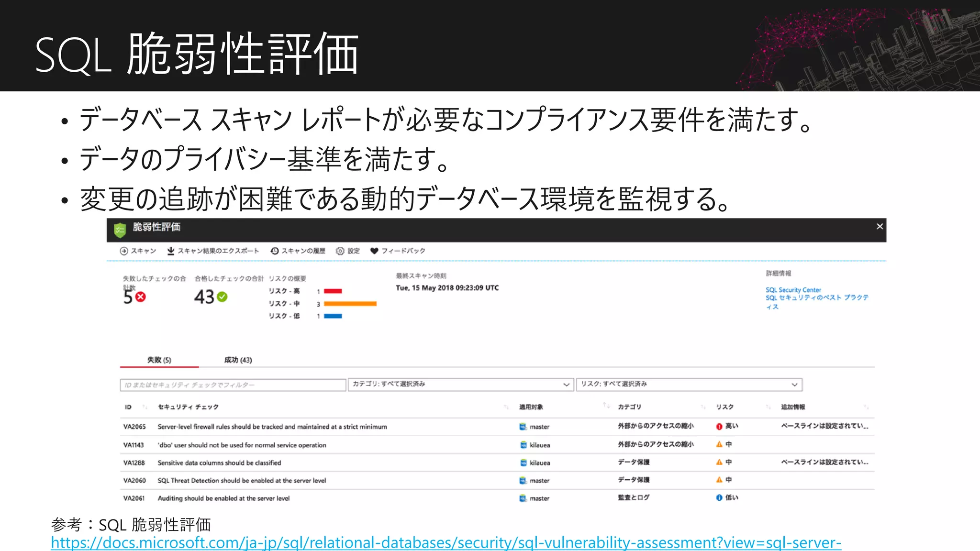The image size is (980, 551).
Task: Click データ保護 category in VA1288 row
Action: pos(634,462)
